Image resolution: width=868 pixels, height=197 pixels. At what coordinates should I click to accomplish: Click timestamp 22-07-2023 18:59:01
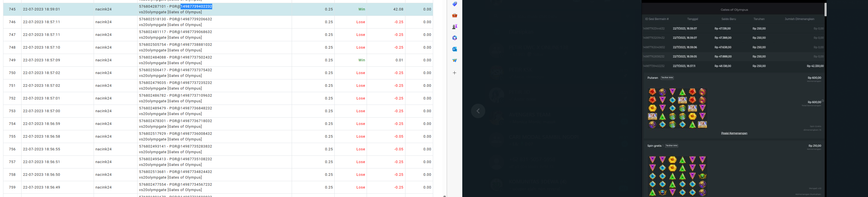pos(41,9)
